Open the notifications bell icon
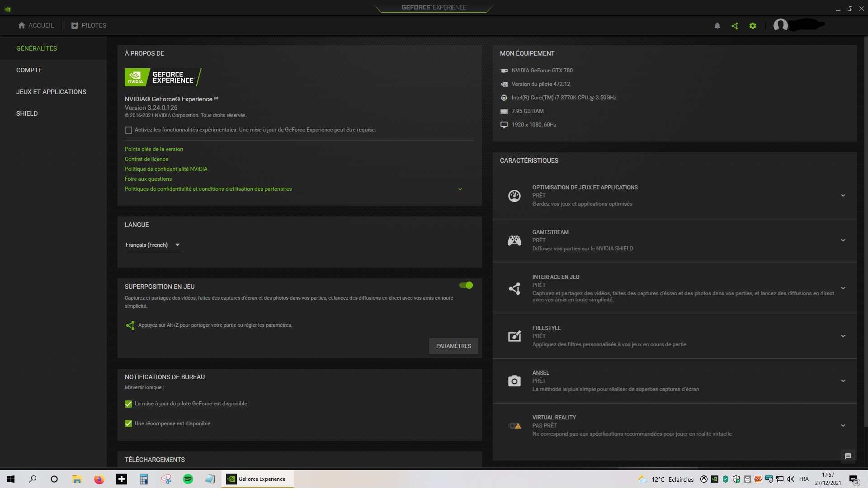Screen dimensions: 868x489 pos(717,26)
